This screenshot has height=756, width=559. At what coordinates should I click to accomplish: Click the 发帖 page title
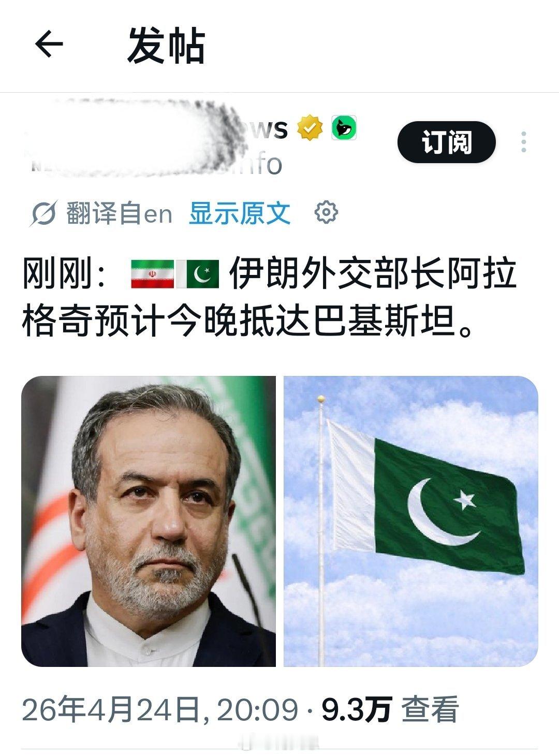tap(166, 46)
